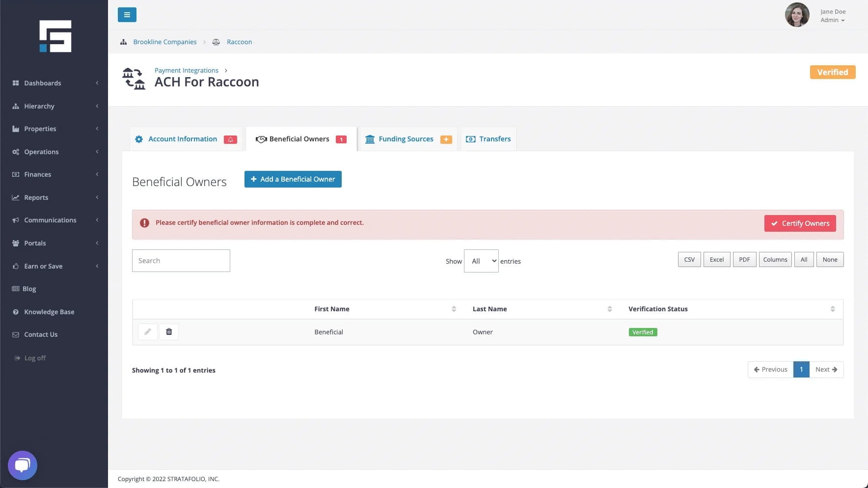868x488 pixels.
Task: Click the pencil edit icon for Beneficial Owner
Action: (x=148, y=332)
